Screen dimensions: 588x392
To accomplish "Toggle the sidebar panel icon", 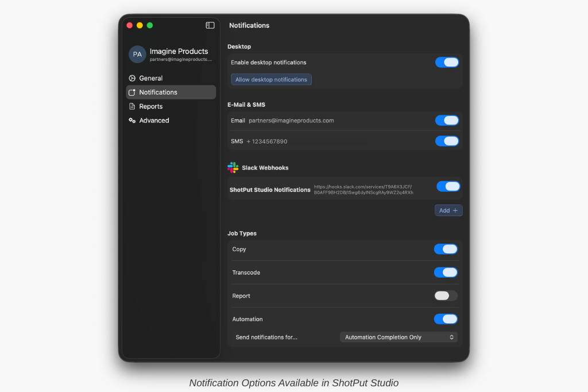I will 210,25.
